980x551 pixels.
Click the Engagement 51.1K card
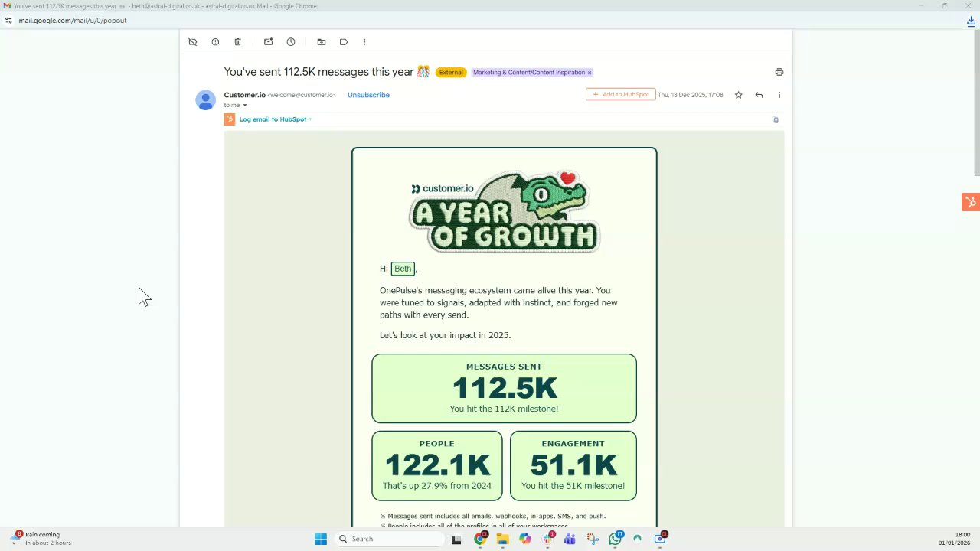pyautogui.click(x=573, y=466)
